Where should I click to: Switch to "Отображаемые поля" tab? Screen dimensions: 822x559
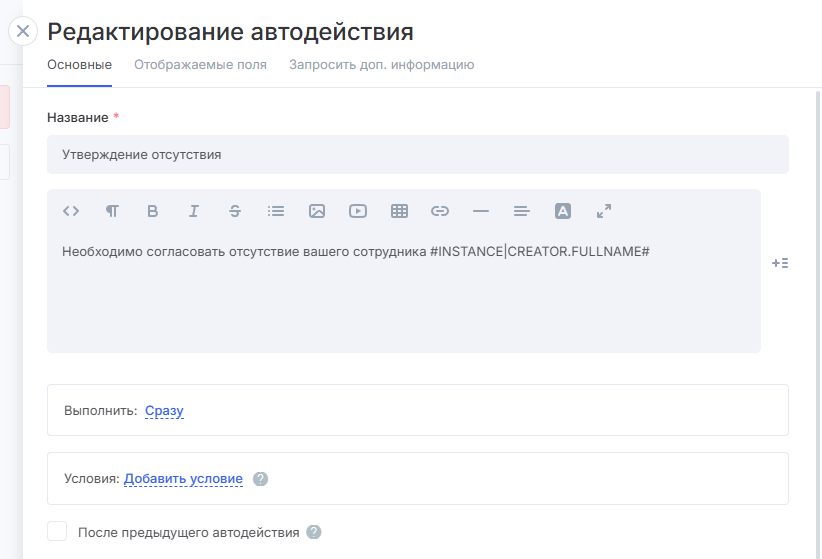(200, 65)
